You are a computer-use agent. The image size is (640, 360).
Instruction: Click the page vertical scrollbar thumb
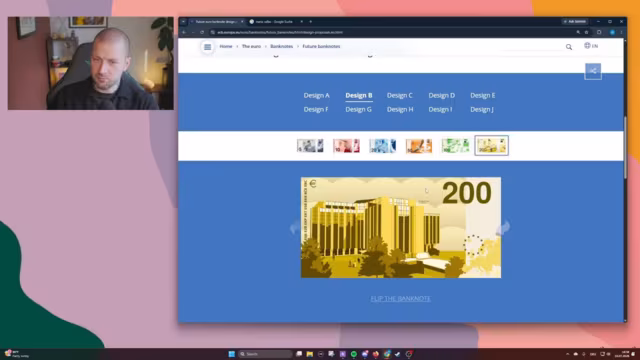coord(625,147)
